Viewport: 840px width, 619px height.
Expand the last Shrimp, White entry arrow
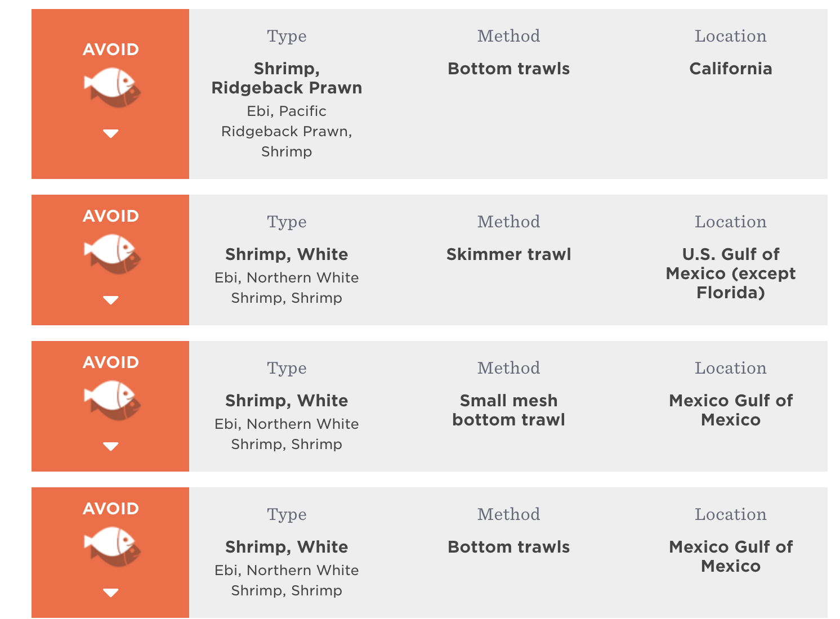[111, 593]
